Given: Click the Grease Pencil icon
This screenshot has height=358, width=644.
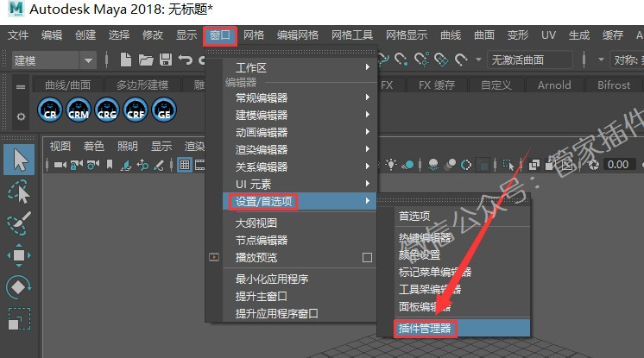Looking at the screenshot, I should coord(159,165).
